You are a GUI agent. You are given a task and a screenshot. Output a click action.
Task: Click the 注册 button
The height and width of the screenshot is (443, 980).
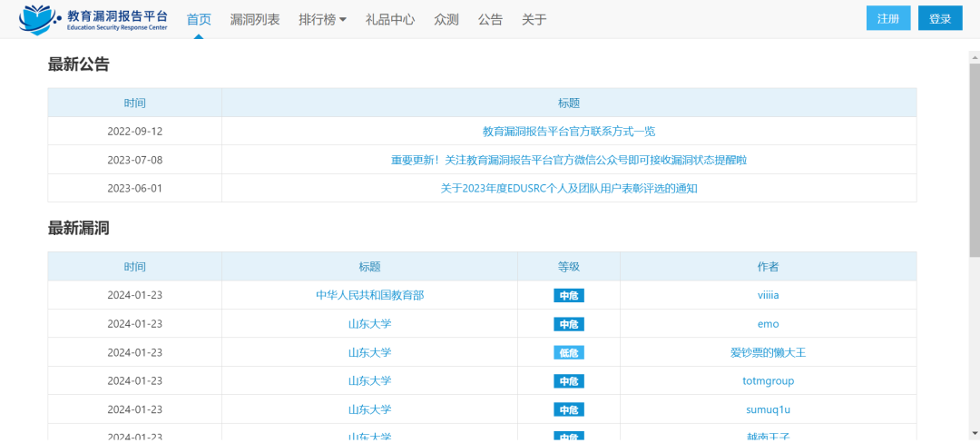pos(888,18)
